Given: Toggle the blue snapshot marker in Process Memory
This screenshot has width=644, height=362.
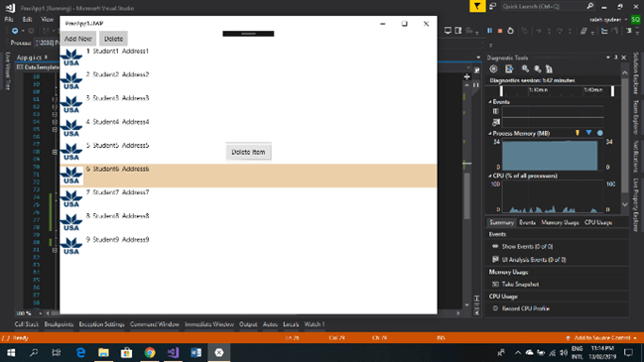Looking at the screenshot, I should [x=588, y=133].
